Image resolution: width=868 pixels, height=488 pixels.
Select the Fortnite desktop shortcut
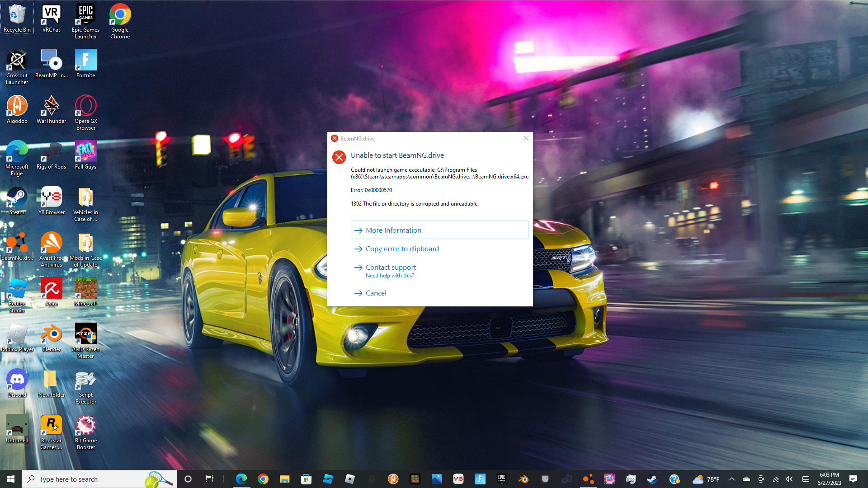(x=85, y=64)
